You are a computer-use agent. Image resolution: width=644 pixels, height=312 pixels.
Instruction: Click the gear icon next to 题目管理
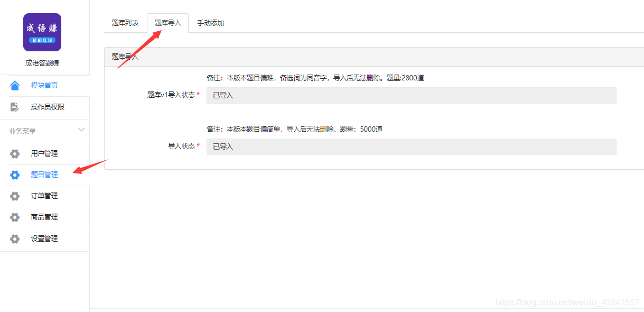[x=14, y=175]
